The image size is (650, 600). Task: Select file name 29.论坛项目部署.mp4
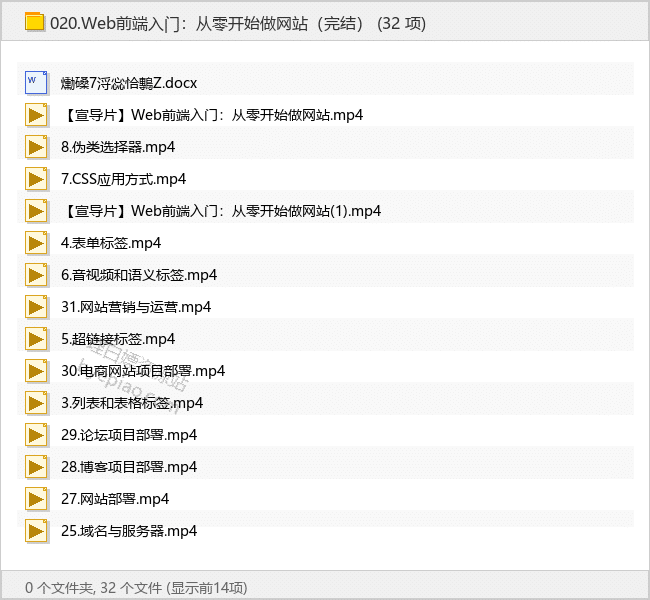coord(129,435)
